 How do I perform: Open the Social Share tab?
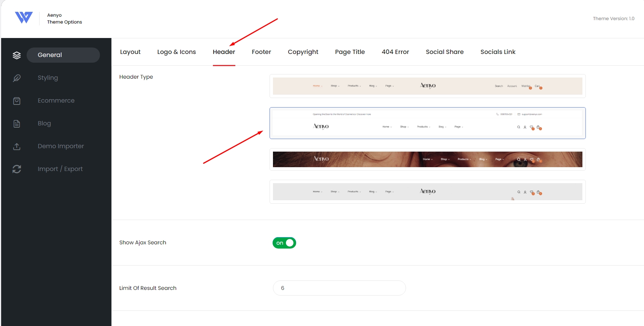click(445, 52)
